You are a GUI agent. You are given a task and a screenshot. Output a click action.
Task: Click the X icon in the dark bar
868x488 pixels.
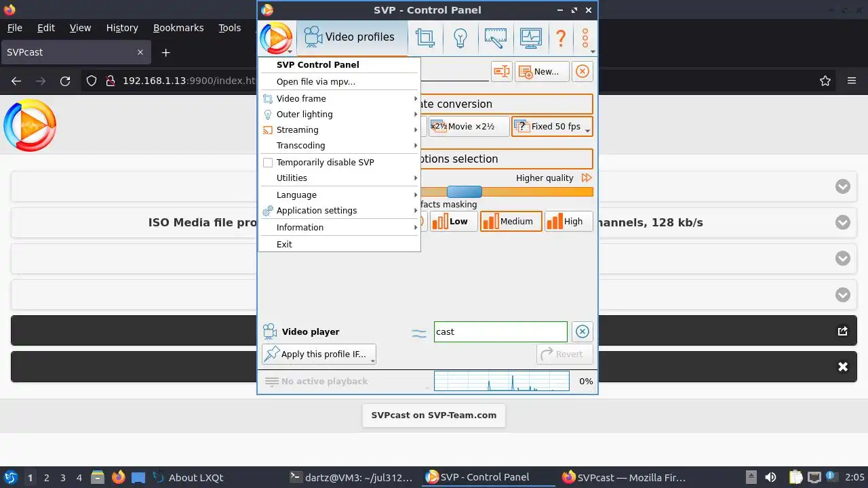843,367
